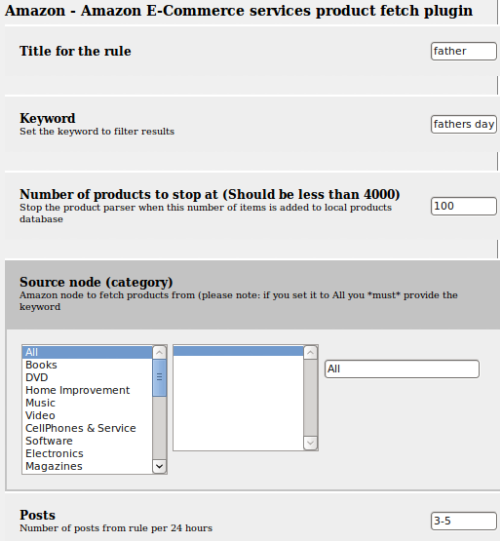Click the Keyword label
The width and height of the screenshot is (500, 541).
tap(47, 118)
